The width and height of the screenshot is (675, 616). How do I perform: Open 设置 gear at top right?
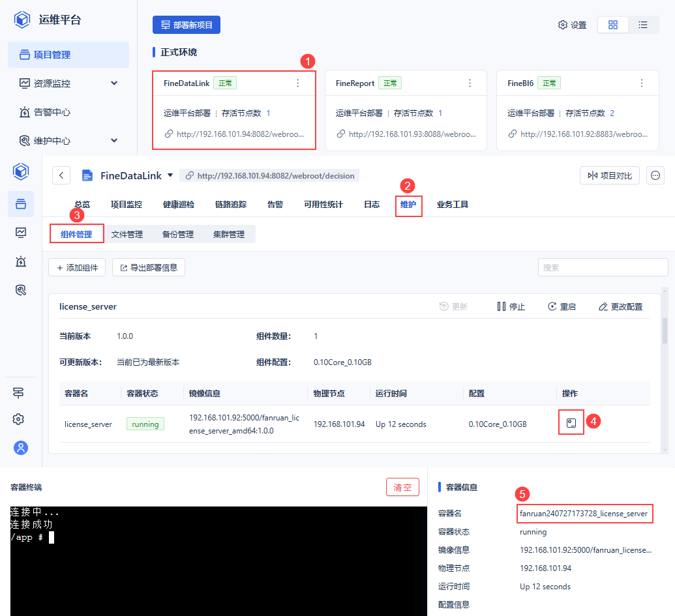point(572,25)
